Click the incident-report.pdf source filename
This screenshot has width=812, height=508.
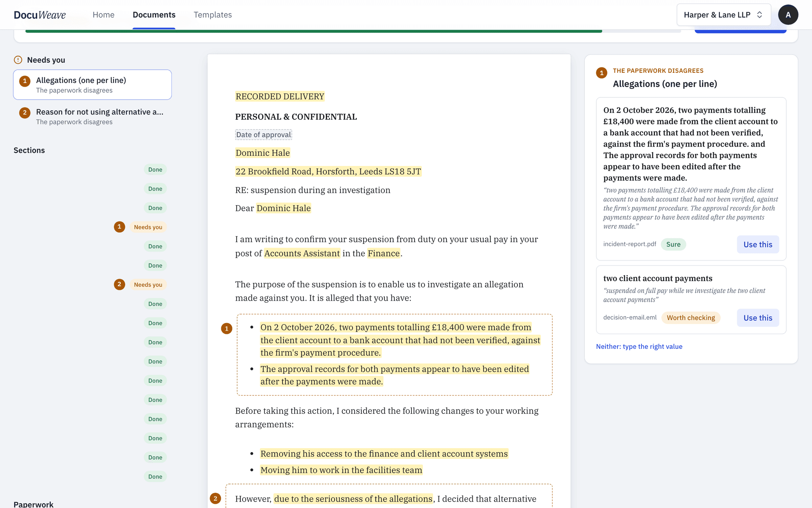click(x=629, y=244)
